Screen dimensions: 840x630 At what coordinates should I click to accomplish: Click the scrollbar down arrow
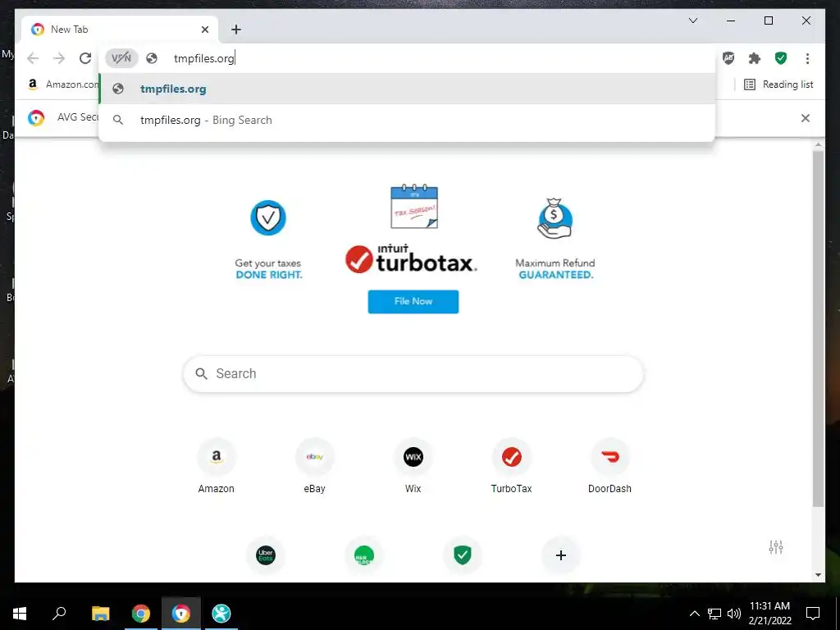coord(818,575)
